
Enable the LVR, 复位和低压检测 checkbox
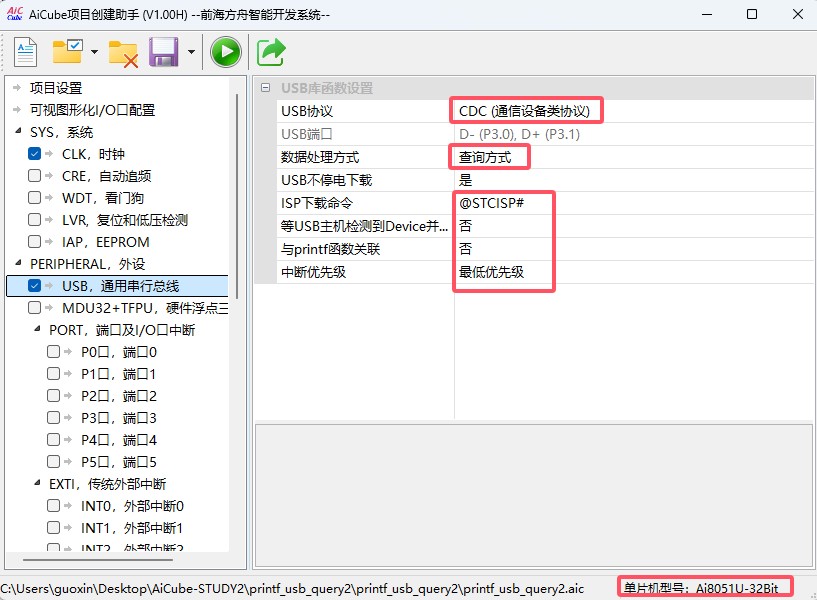click(34, 219)
